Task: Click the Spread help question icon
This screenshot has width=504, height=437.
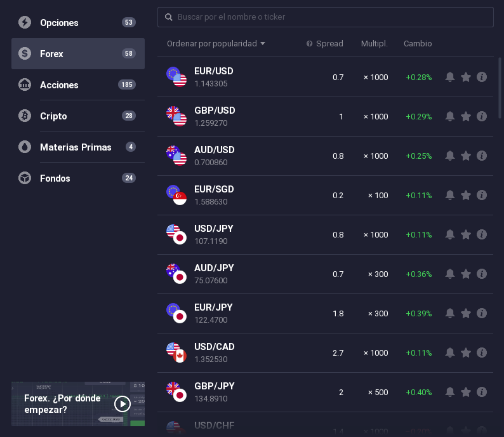Action: pos(310,44)
